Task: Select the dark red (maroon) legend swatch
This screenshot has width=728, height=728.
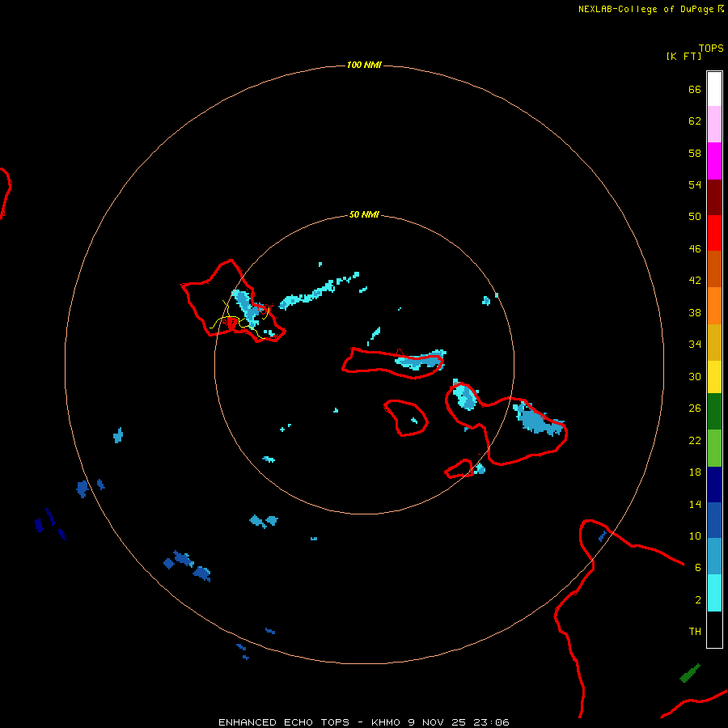Action: point(714,197)
